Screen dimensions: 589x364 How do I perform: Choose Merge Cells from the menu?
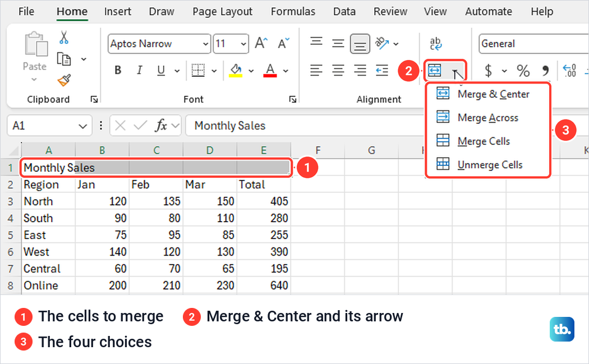click(x=489, y=141)
